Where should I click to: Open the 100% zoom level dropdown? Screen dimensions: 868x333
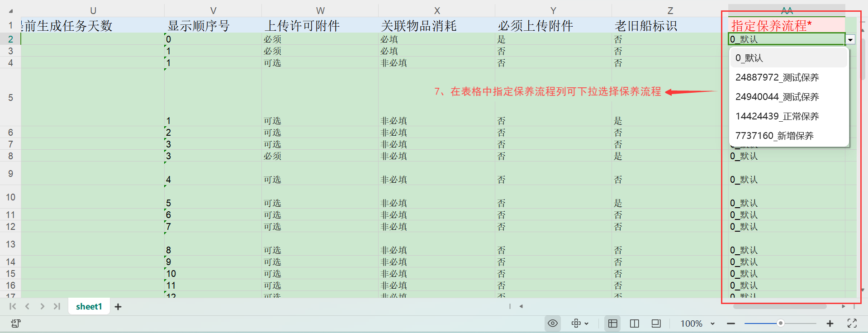click(697, 323)
